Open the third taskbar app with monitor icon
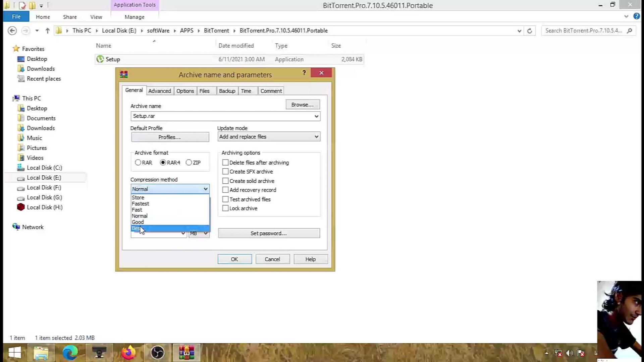This screenshot has width=644, height=362. click(99, 353)
